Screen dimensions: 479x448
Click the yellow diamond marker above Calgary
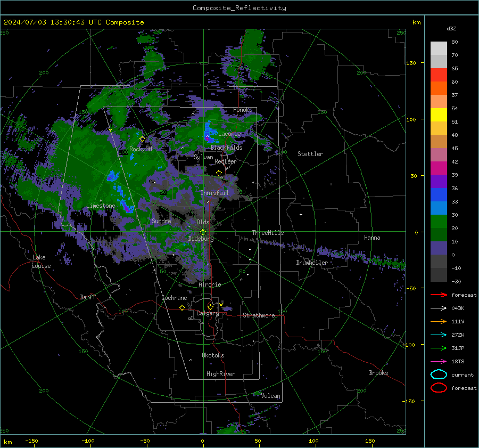pyautogui.click(x=210, y=307)
